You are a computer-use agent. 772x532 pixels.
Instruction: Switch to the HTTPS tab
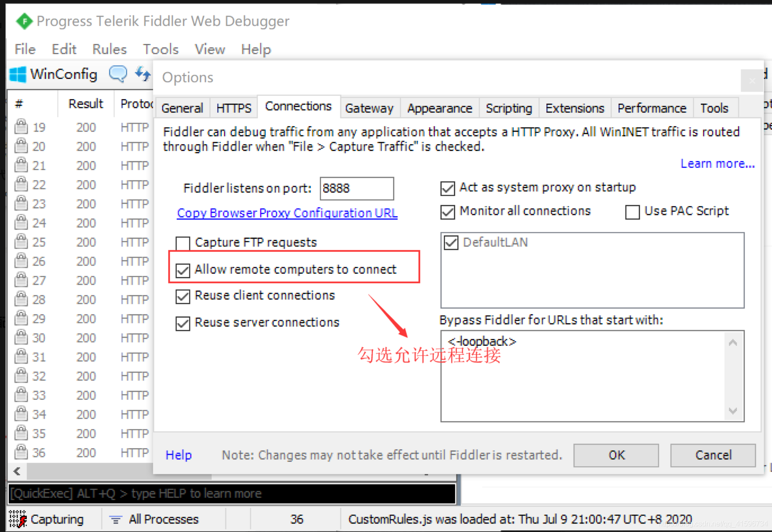(234, 108)
